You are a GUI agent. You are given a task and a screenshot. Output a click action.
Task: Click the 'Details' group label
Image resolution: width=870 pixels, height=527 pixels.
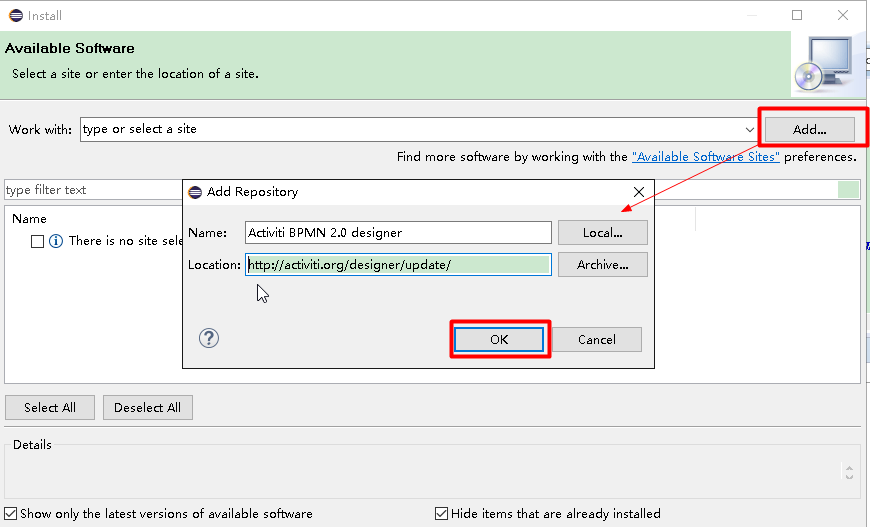pos(32,445)
